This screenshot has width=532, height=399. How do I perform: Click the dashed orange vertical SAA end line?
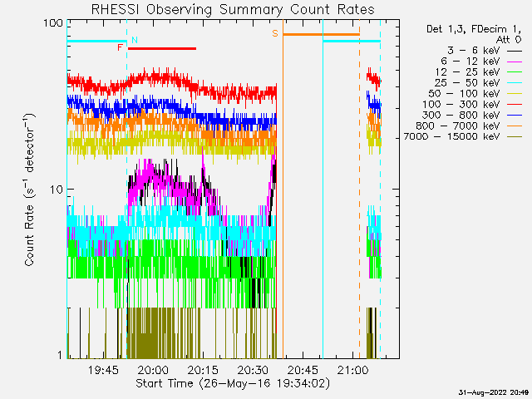[360, 189]
